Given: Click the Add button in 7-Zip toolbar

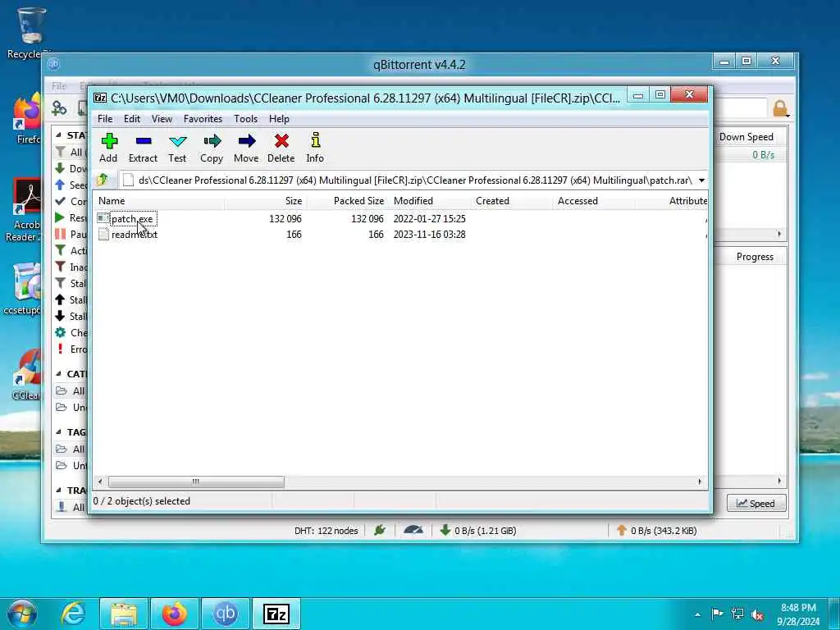Looking at the screenshot, I should (x=109, y=148).
